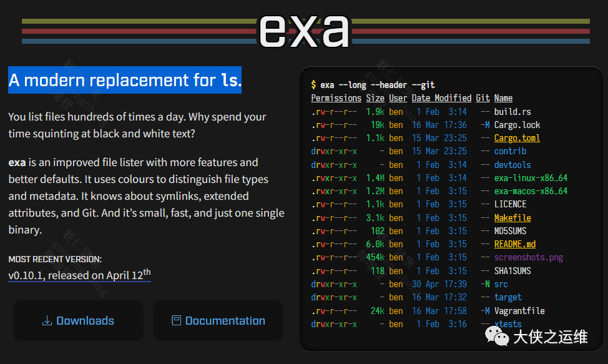Click the file name SHA1SUMS
The width and height of the screenshot is (608, 364).
(x=512, y=271)
